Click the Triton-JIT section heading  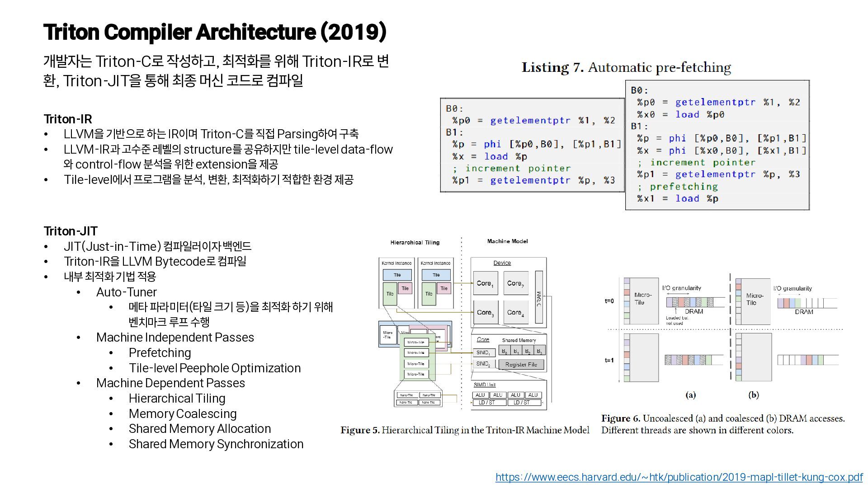click(x=70, y=231)
